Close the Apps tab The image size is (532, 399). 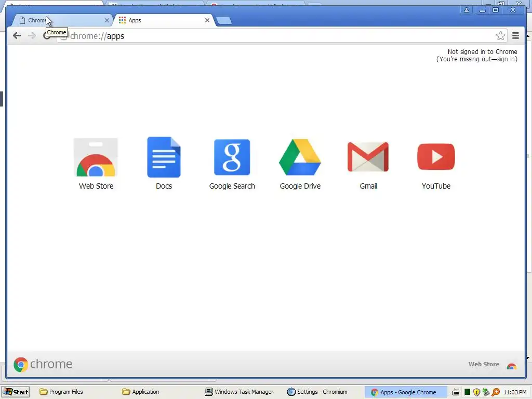pos(207,20)
